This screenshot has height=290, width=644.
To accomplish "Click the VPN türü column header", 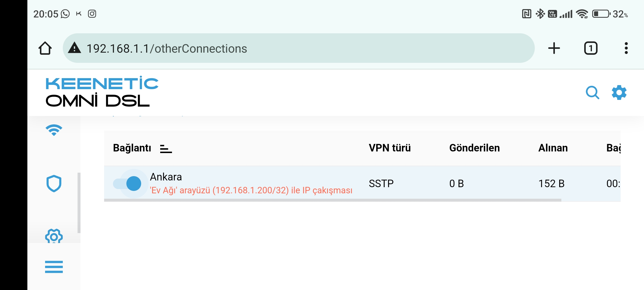I will pos(390,148).
